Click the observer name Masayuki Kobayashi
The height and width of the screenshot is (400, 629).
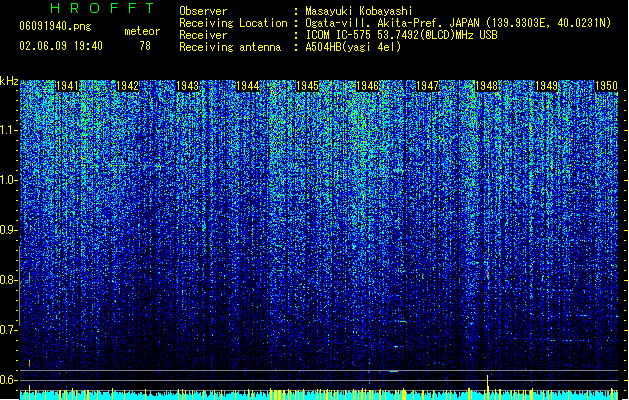359,11
